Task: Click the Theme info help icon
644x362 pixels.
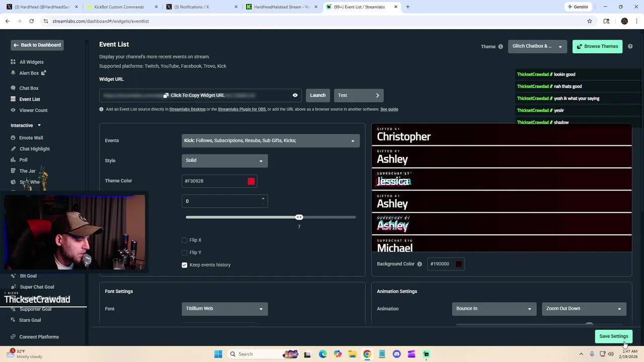Action: pyautogui.click(x=500, y=47)
